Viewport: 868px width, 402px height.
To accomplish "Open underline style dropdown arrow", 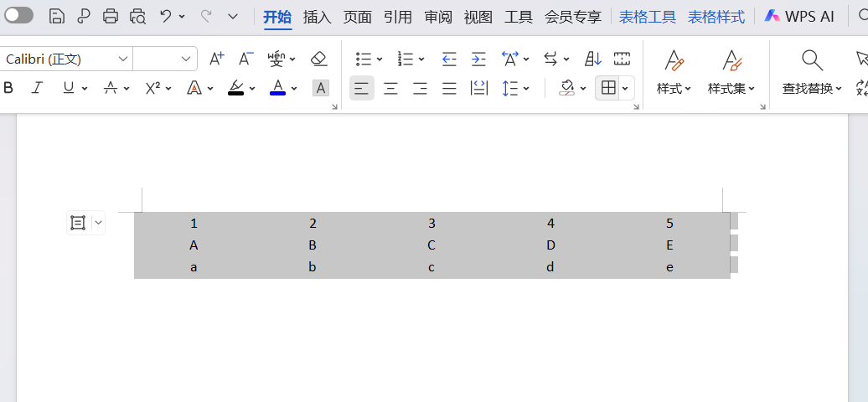I will (x=85, y=89).
